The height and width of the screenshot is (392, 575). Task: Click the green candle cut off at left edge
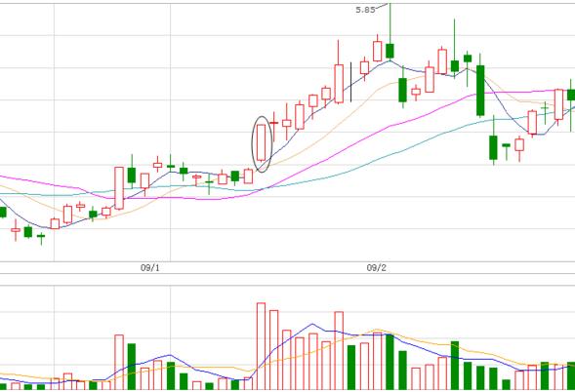[3, 212]
